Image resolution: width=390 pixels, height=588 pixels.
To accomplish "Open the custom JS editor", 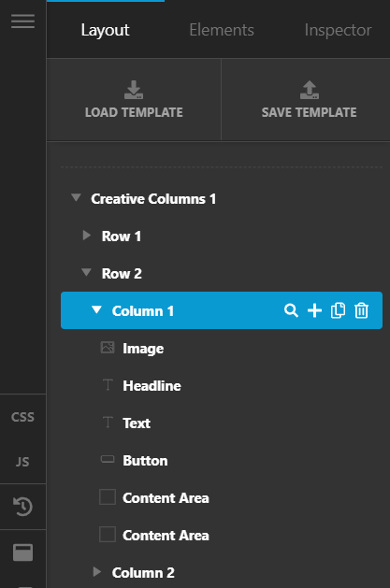I will tap(22, 462).
